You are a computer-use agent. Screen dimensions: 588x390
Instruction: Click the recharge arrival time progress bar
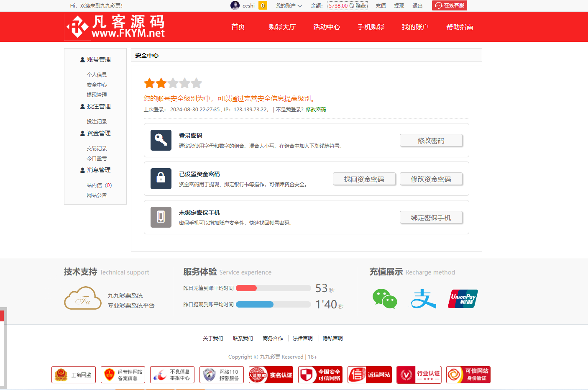pyautogui.click(x=273, y=288)
